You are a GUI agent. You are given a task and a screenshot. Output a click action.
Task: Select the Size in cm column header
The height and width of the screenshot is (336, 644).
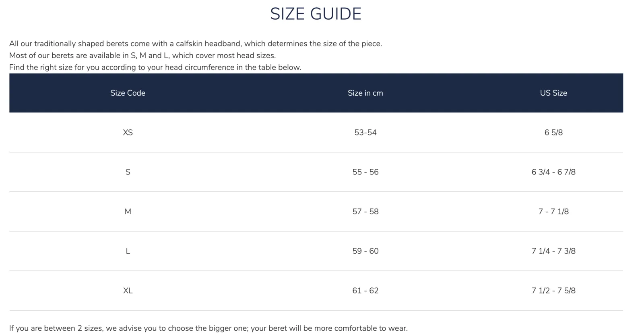tap(365, 93)
